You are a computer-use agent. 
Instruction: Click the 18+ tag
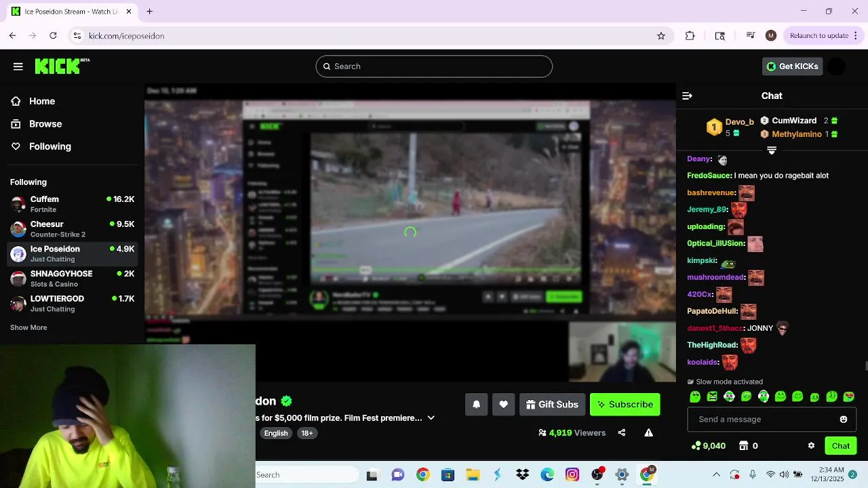[x=307, y=433]
